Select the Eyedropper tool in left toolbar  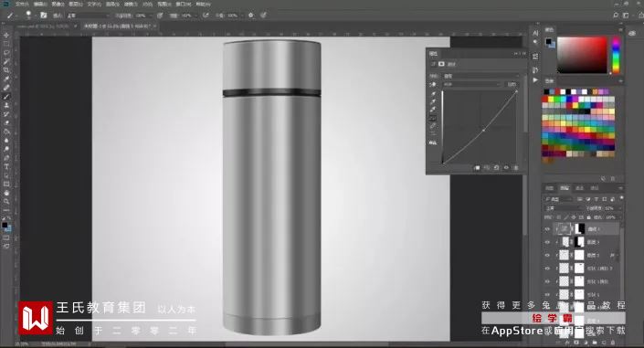(6, 79)
